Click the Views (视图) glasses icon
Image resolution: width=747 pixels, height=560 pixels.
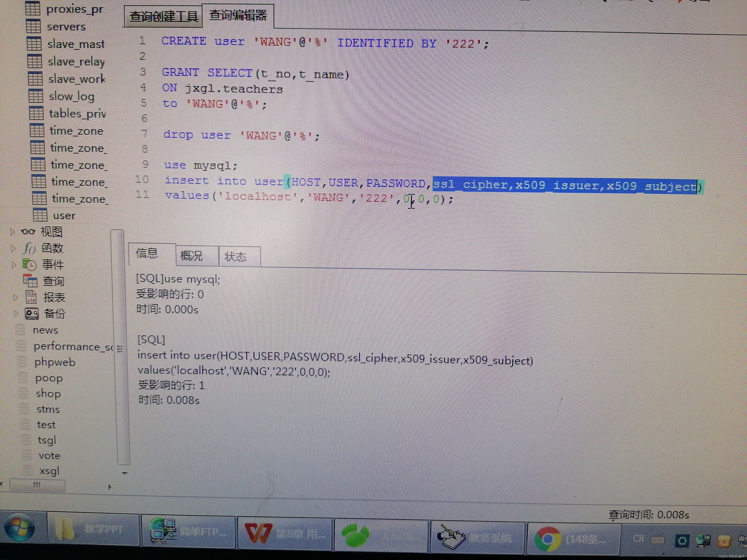[x=28, y=232]
